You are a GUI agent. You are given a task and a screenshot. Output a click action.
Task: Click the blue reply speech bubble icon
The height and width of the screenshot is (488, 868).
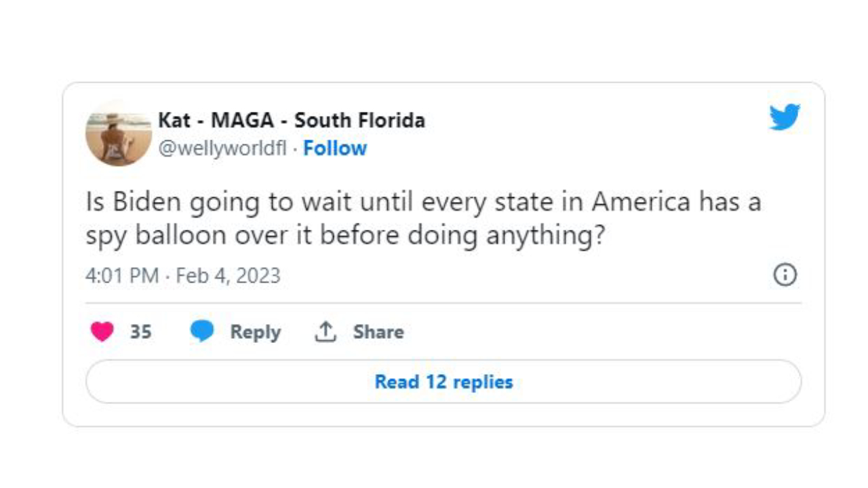point(202,331)
